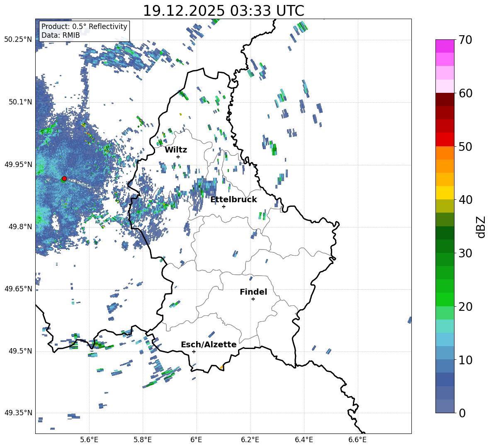Click the 6.6°E longitude label

coord(357,440)
